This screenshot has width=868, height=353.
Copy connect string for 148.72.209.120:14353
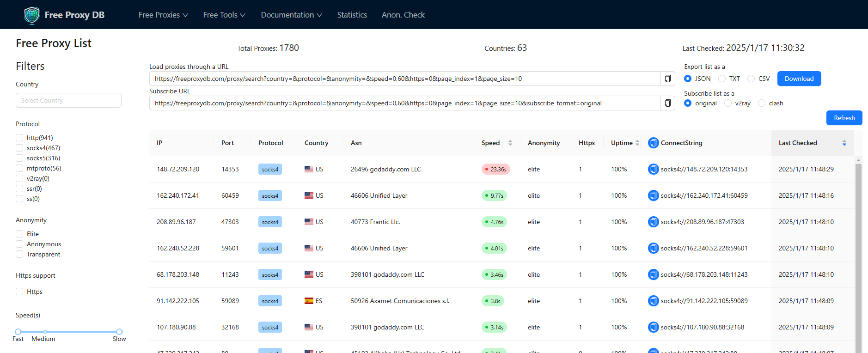(653, 169)
